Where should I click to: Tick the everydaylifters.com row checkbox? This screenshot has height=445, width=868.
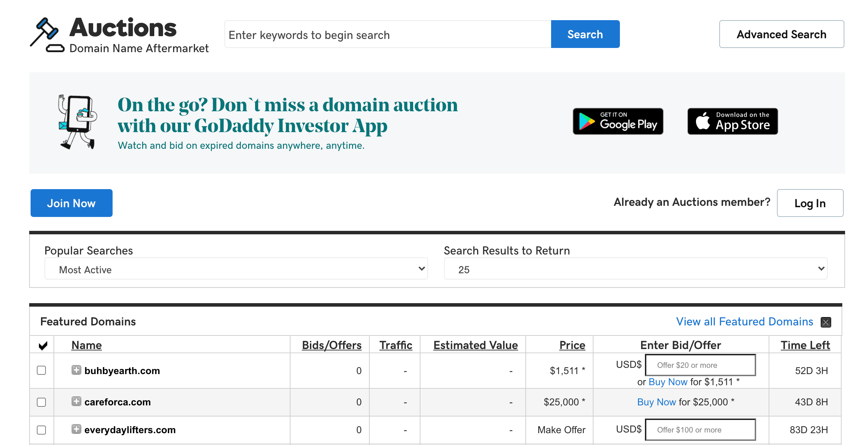coord(41,430)
